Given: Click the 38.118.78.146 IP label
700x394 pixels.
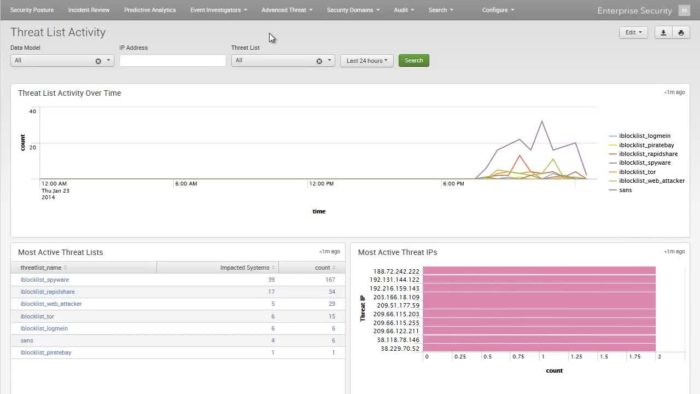Looking at the screenshot, I should 398,340.
